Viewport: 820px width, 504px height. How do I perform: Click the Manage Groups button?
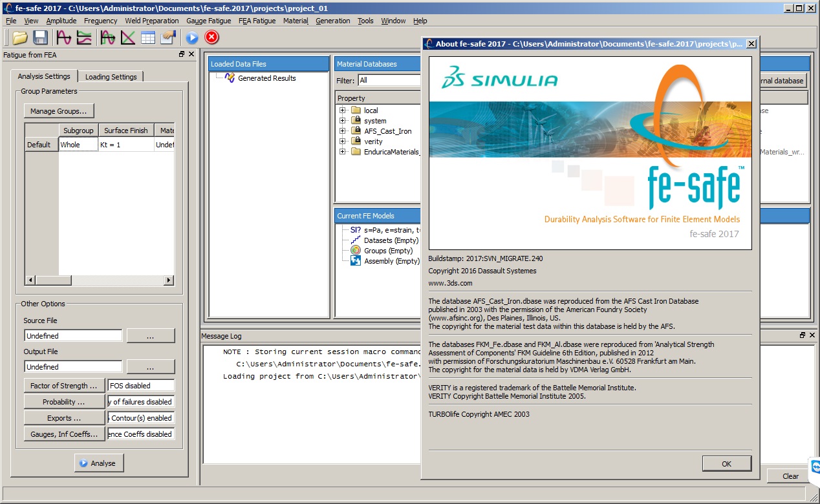click(59, 111)
